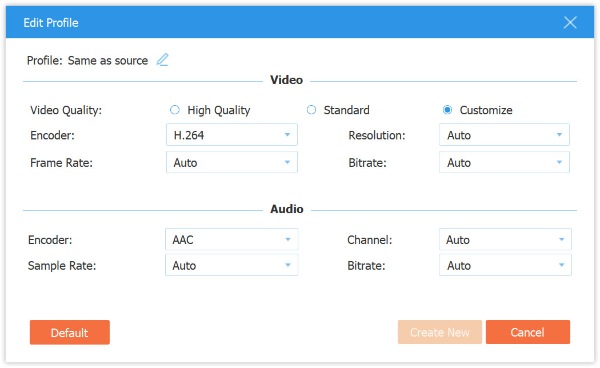Viewport: 600px width, 368px height.
Task: Click the 'Edit Profile' title text
Action: (x=51, y=23)
